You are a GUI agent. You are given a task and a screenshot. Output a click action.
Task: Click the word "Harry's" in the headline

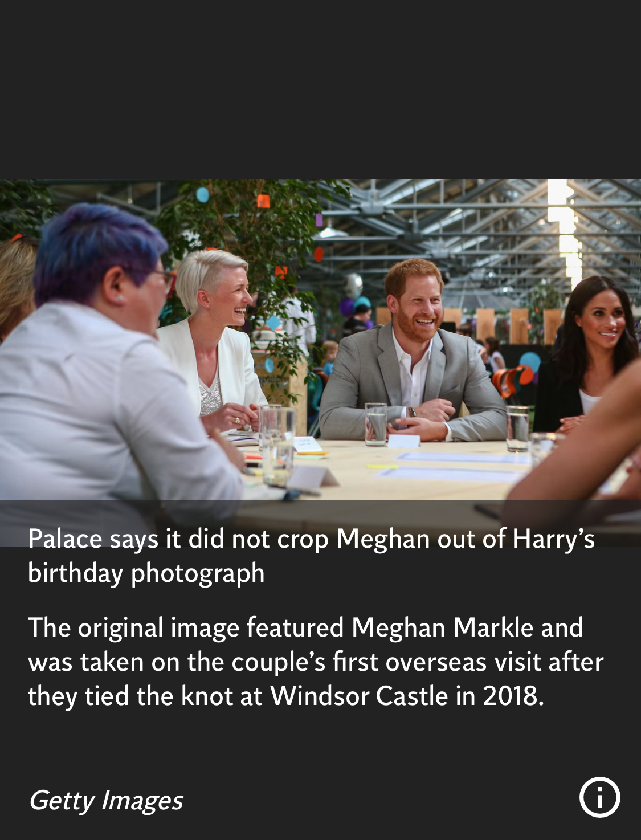click(554, 539)
